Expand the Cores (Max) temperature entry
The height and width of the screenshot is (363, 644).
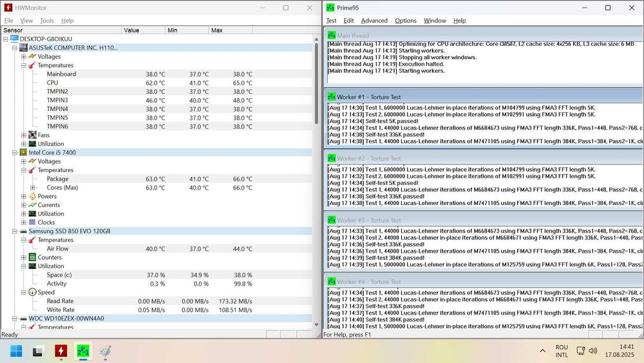pos(32,188)
